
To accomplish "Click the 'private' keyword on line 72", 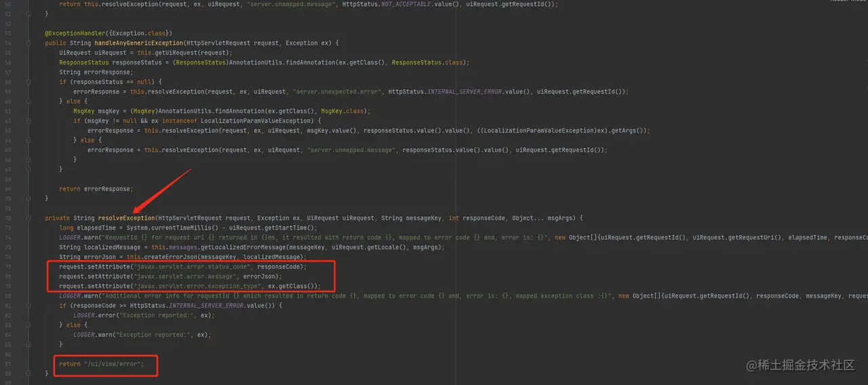I will 56,218.
